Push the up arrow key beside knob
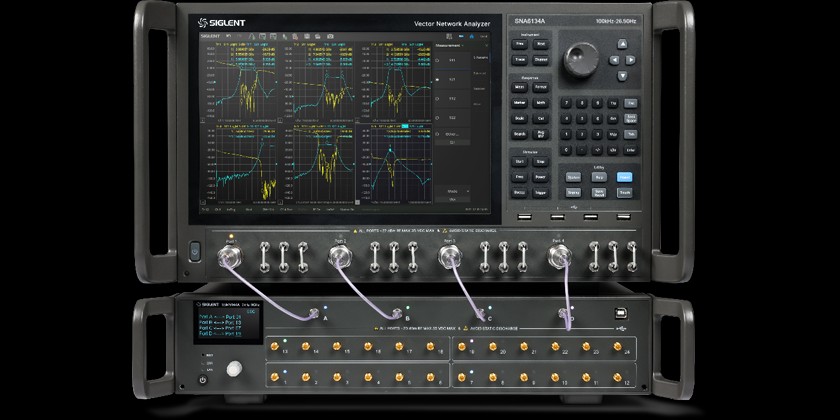Screen dimensions: 840x420 [622, 44]
